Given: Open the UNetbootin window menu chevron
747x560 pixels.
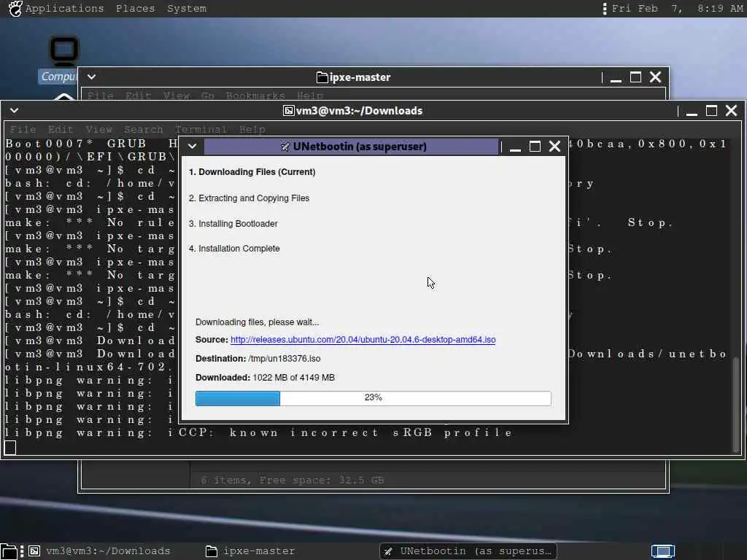Looking at the screenshot, I should tap(192, 146).
